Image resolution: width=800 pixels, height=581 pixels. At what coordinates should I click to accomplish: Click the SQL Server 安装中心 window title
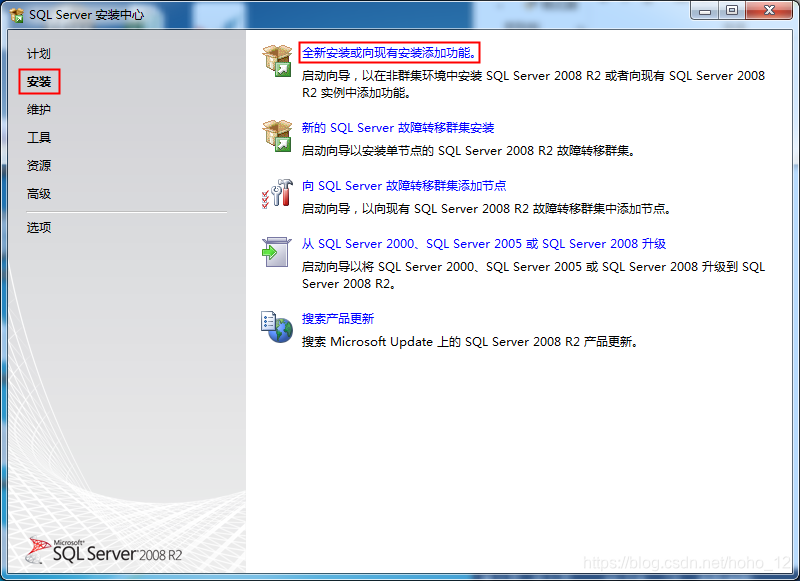(x=86, y=15)
